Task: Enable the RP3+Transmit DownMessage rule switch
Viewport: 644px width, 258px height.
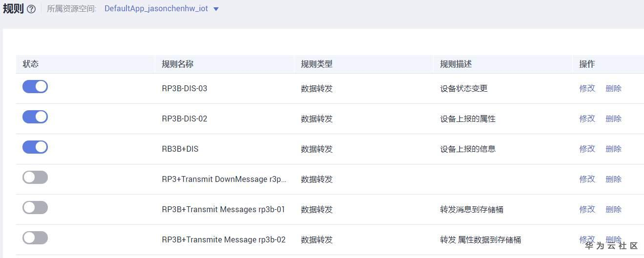Action: 35,178
